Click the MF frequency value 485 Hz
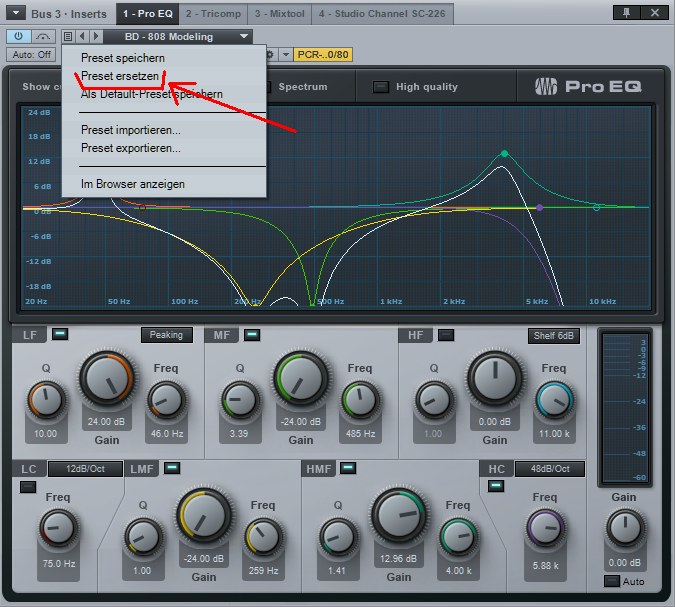Screen dimensions: 675x607 pos(360,434)
